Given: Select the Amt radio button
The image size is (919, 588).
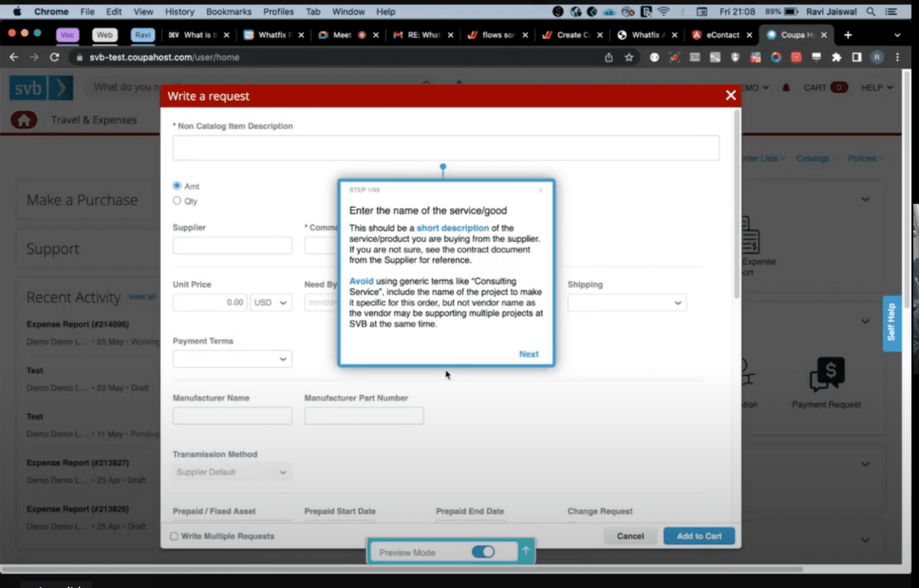Looking at the screenshot, I should pyautogui.click(x=177, y=186).
